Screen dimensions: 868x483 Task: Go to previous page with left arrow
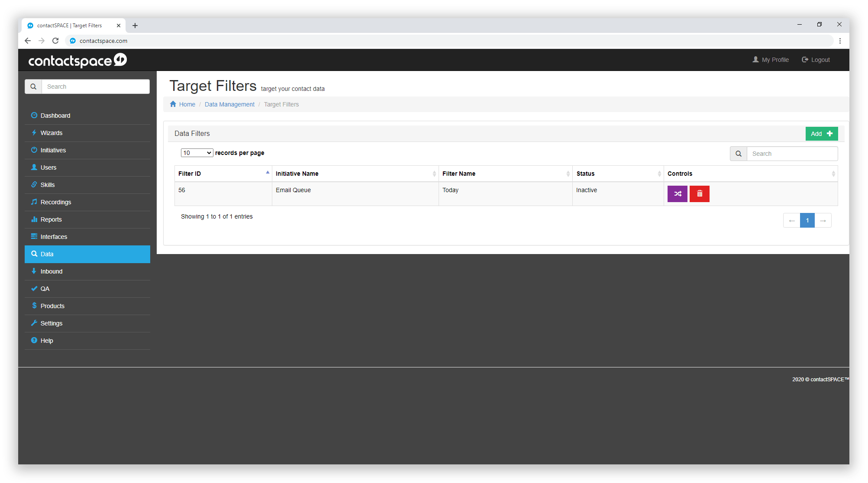point(791,220)
